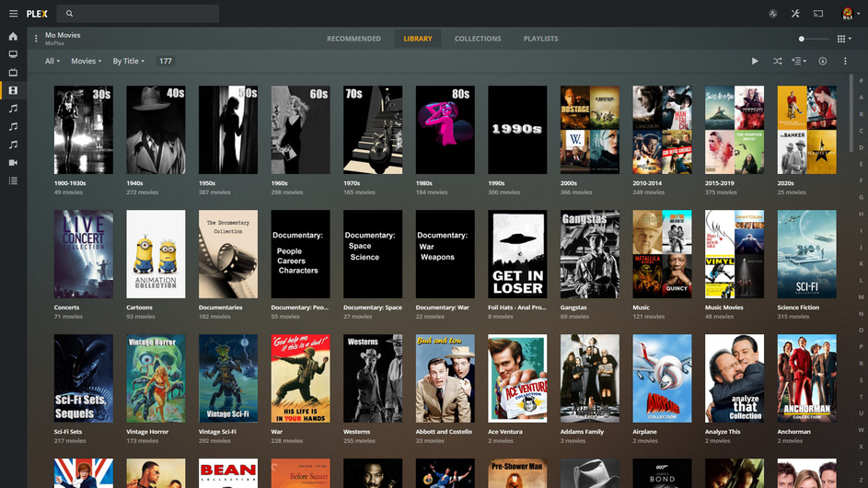Expand the By Title sort dropdown
Screen dimensions: 868x488
pyautogui.click(x=129, y=61)
